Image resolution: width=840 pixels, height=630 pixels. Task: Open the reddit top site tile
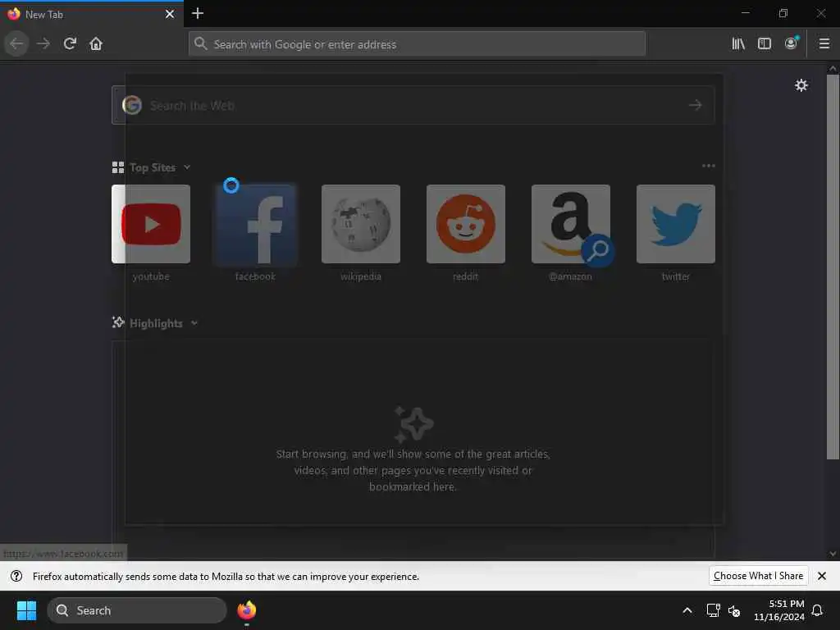(x=466, y=224)
